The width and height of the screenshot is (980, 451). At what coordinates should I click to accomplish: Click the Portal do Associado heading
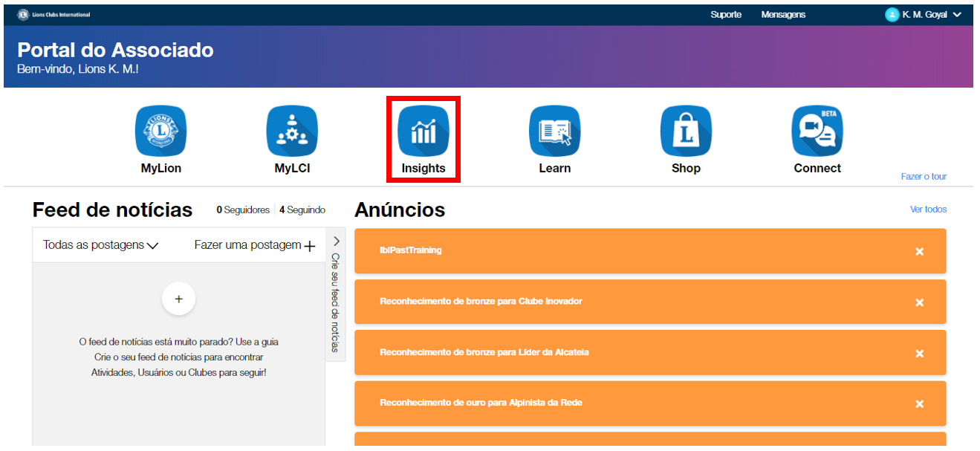115,50
